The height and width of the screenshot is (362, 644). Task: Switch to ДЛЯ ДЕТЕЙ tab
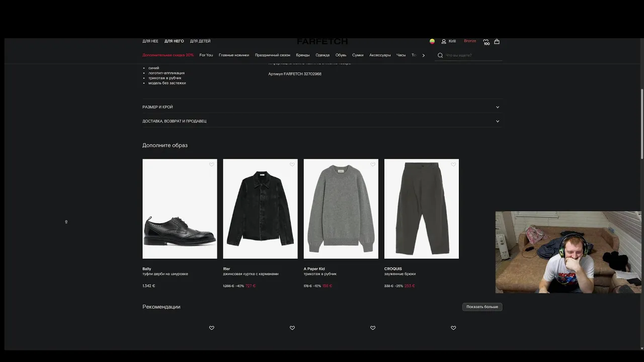click(x=200, y=41)
